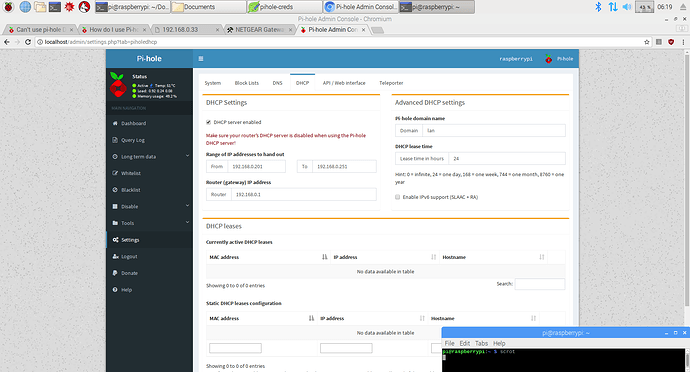
Task: Click the browser address bar
Action: point(338,42)
